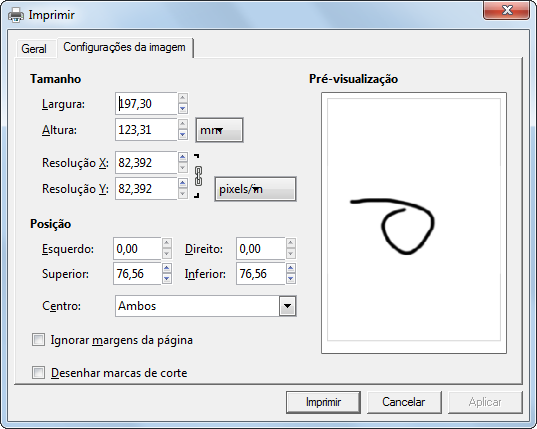Image resolution: width=537 pixels, height=429 pixels.
Task: Increase Superior margin with up arrow
Action: pos(167,268)
